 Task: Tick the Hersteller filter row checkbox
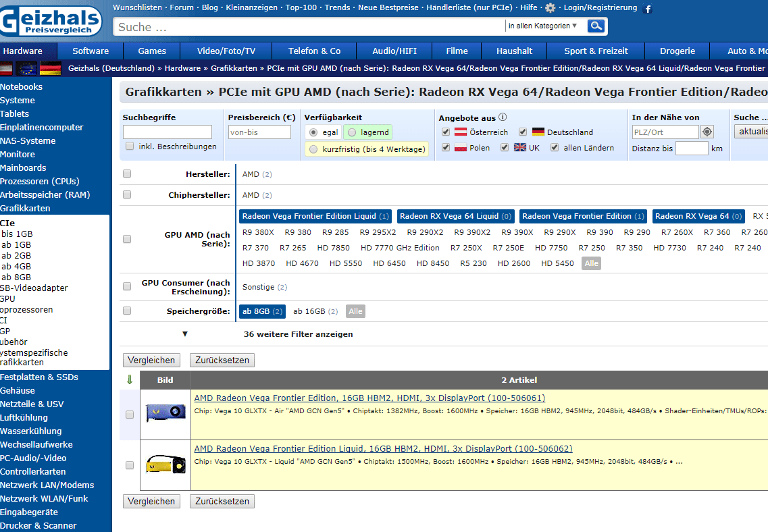127,174
